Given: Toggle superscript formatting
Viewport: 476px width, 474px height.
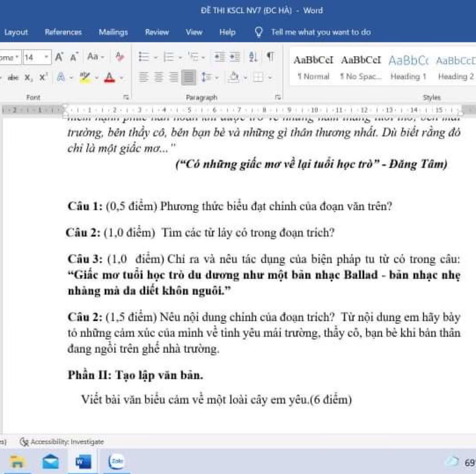Looking at the screenshot, I should [43, 78].
